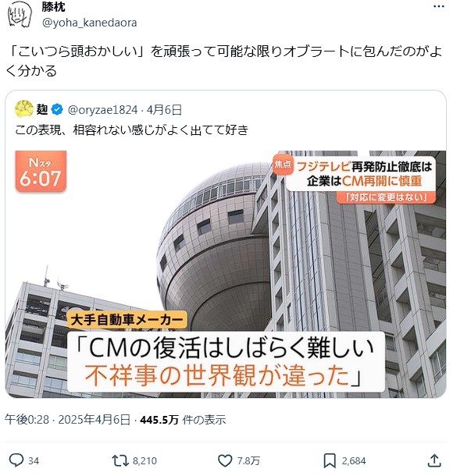
Task: Open 膝枕's profile avatar
Action: tap(20, 14)
